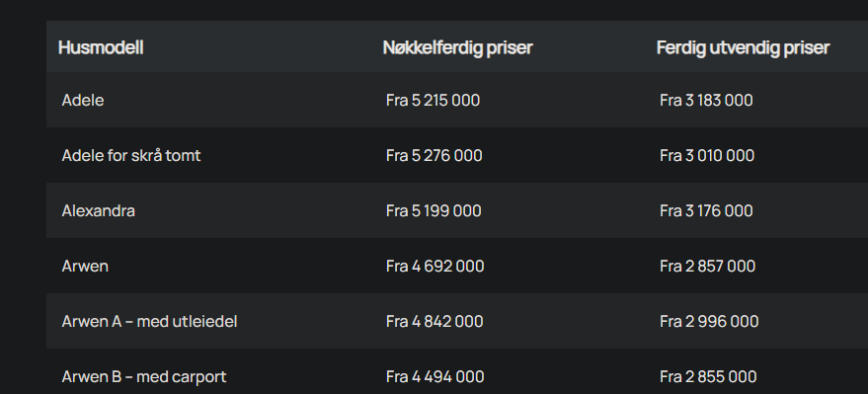Select the Alexandra house model
This screenshot has height=394, width=868.
(99, 211)
